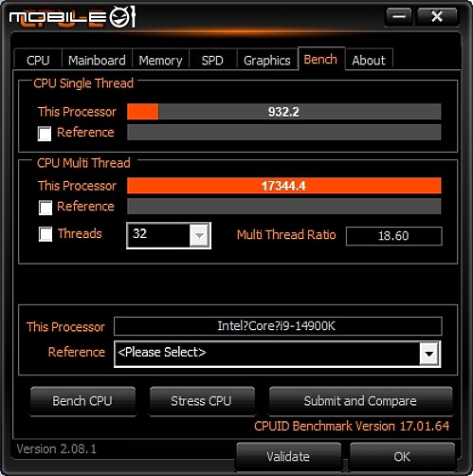Screen dimensions: 473x476
Task: Tick the Threads checkbox
Action: coord(45,234)
